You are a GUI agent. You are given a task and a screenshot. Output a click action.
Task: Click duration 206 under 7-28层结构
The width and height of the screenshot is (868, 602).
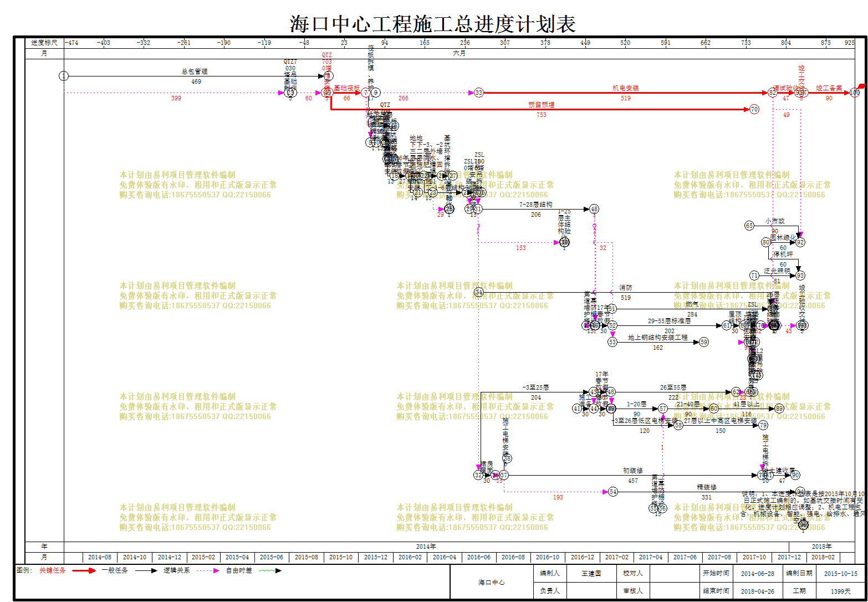536,215
